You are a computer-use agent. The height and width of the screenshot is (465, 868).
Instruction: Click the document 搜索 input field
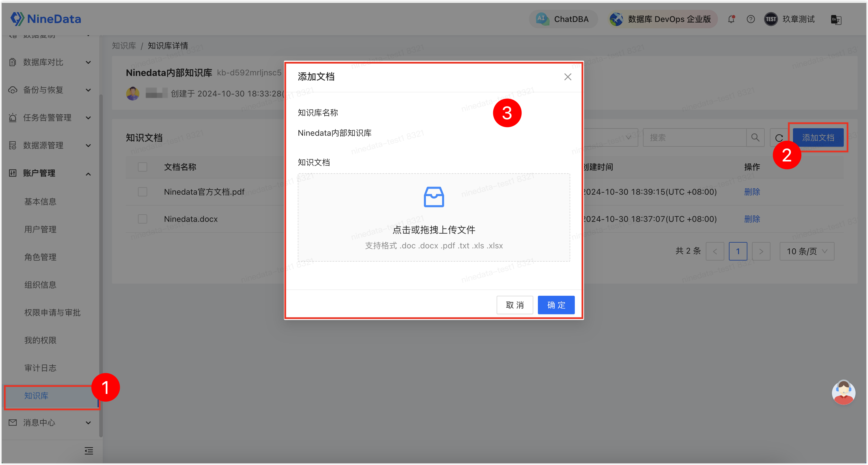(695, 137)
